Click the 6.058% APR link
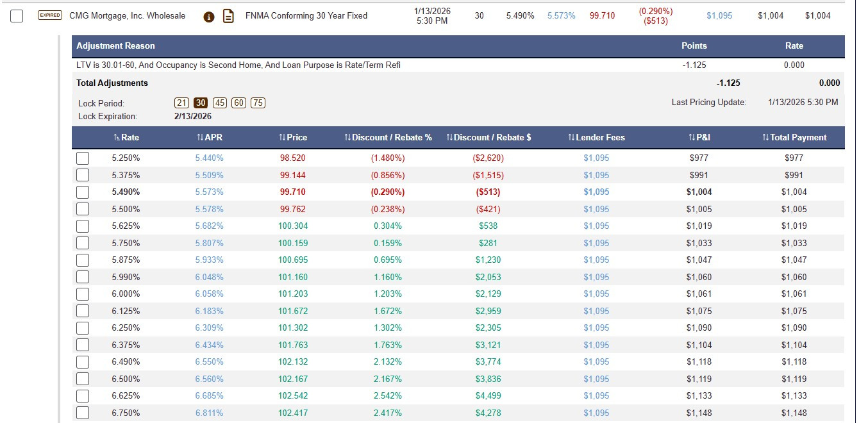 click(x=210, y=294)
